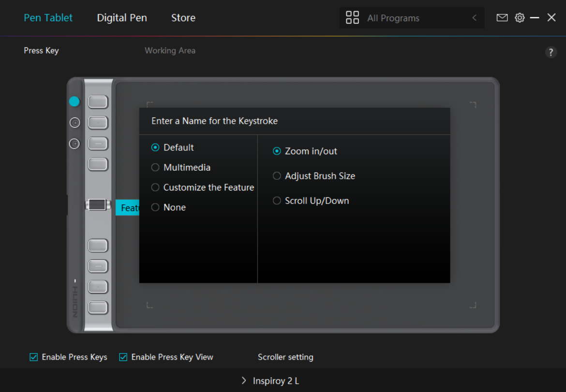
Task: Open the Scroller setting link
Action: (285, 357)
